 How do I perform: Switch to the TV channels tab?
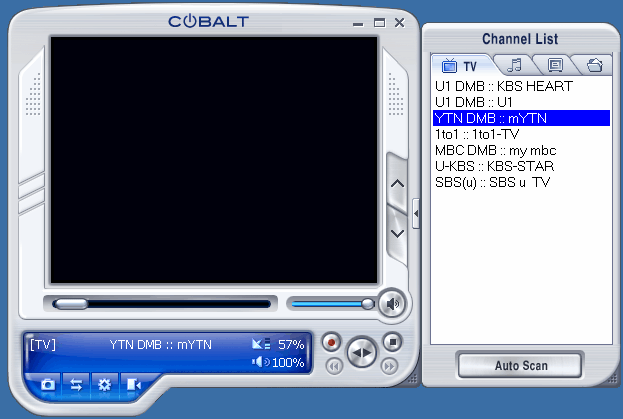[x=461, y=66]
